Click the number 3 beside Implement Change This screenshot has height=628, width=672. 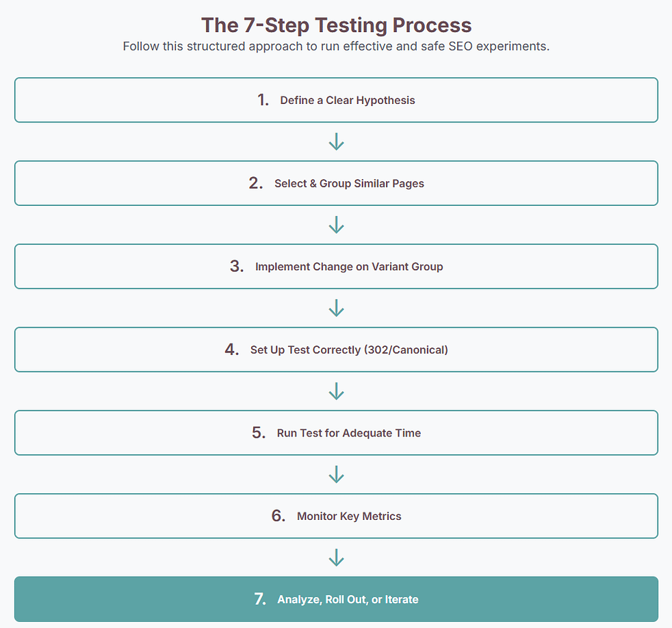[x=237, y=266]
